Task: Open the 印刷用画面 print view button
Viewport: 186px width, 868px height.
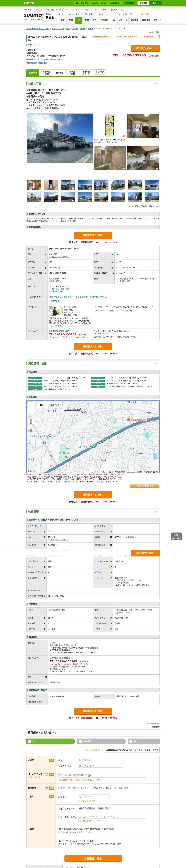Action: [x=148, y=37]
